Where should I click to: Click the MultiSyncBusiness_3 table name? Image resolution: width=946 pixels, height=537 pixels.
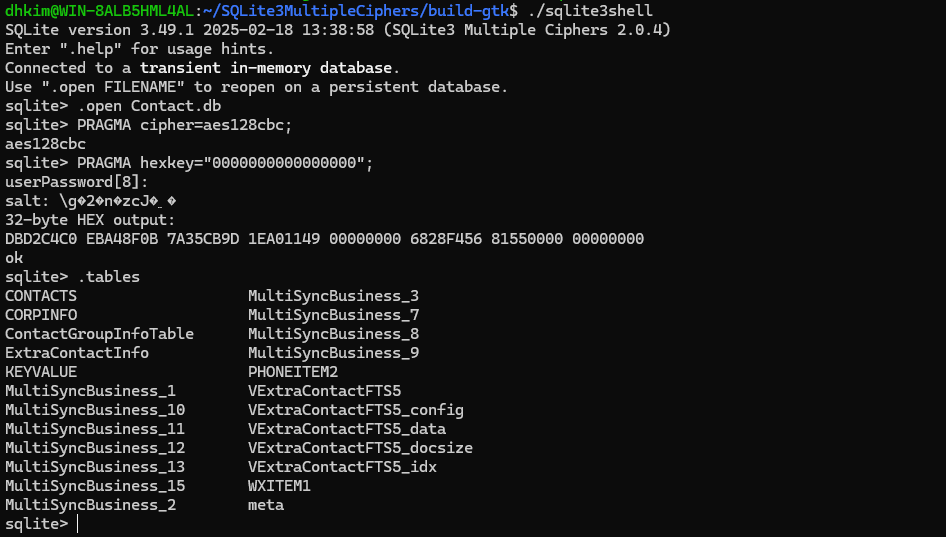[333, 296]
